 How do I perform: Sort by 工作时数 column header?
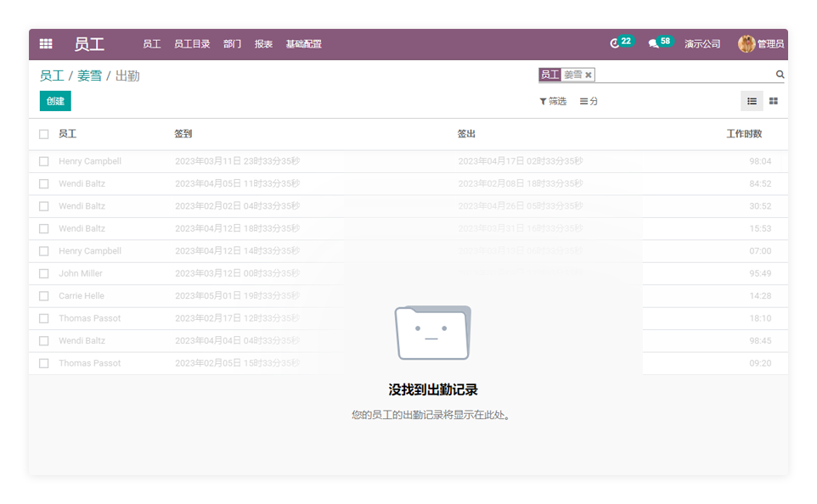tap(744, 134)
